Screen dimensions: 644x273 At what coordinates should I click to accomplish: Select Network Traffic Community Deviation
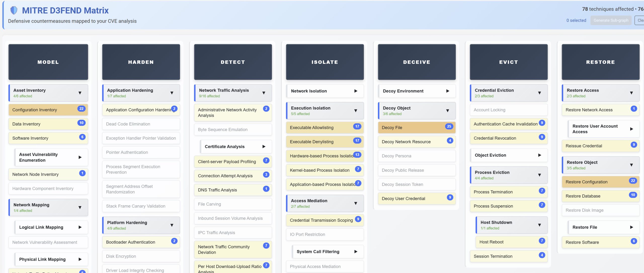[233, 249]
